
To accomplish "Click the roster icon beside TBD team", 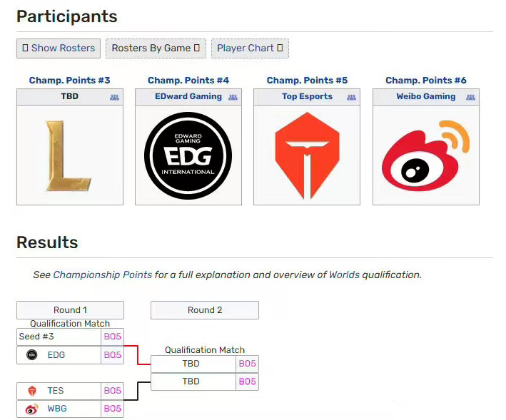I will (114, 97).
